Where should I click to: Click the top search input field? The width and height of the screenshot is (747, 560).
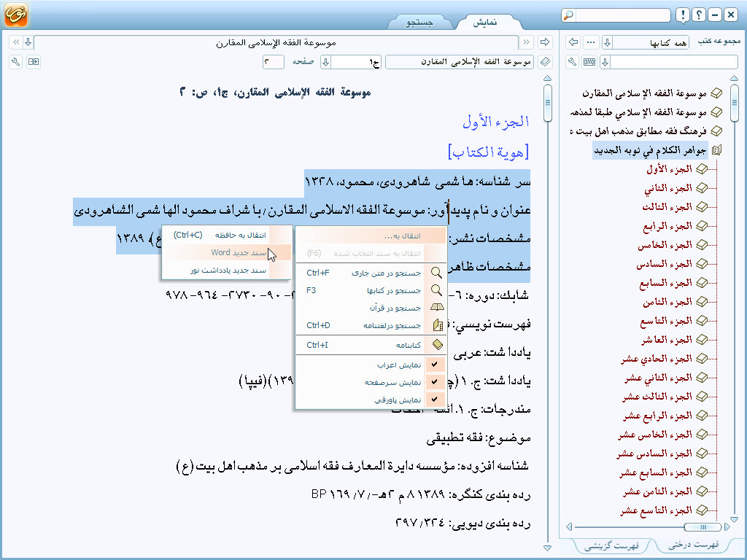(623, 15)
